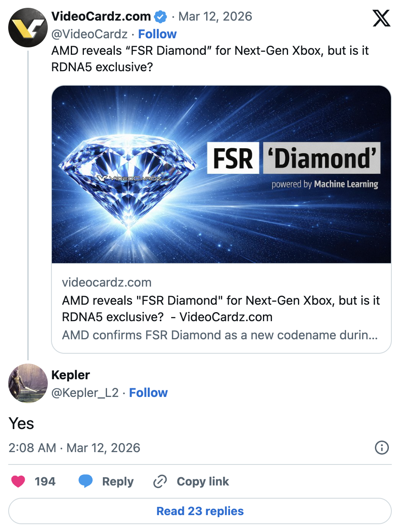Click the VideoCardz.com display name

pyautogui.click(x=101, y=16)
